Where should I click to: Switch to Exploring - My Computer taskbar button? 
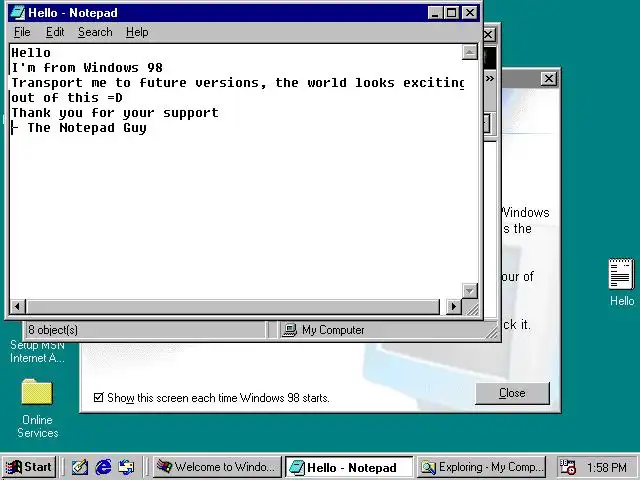pos(481,467)
